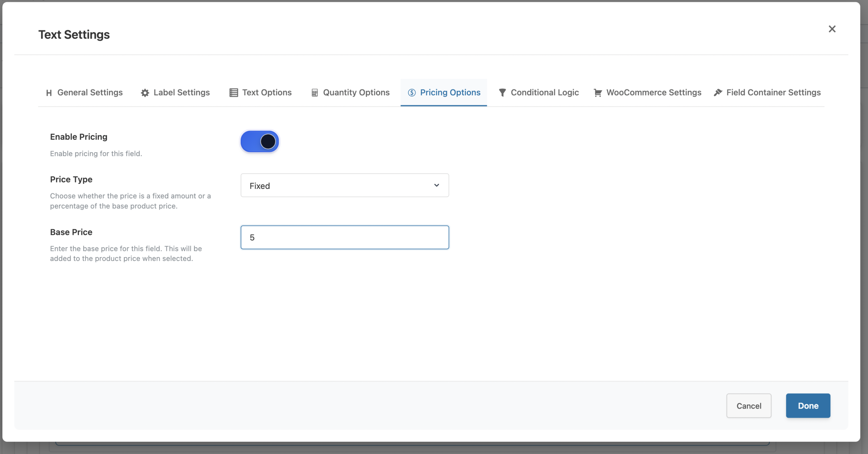Disable the Enable Pricing toggle switch
Screen dimensions: 868x454
coord(260,142)
